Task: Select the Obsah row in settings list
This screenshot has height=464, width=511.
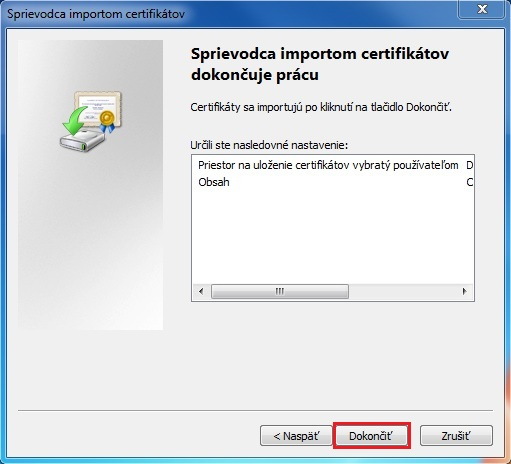Action: (x=333, y=182)
